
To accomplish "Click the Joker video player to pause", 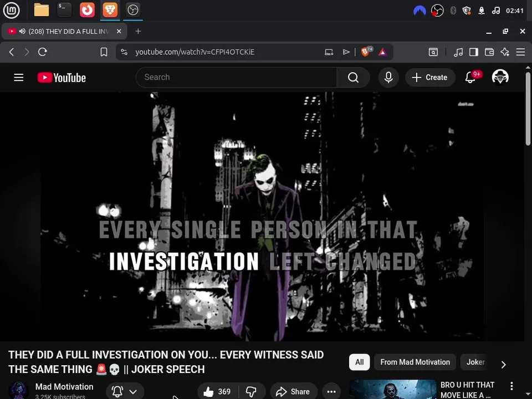I will pos(262,217).
